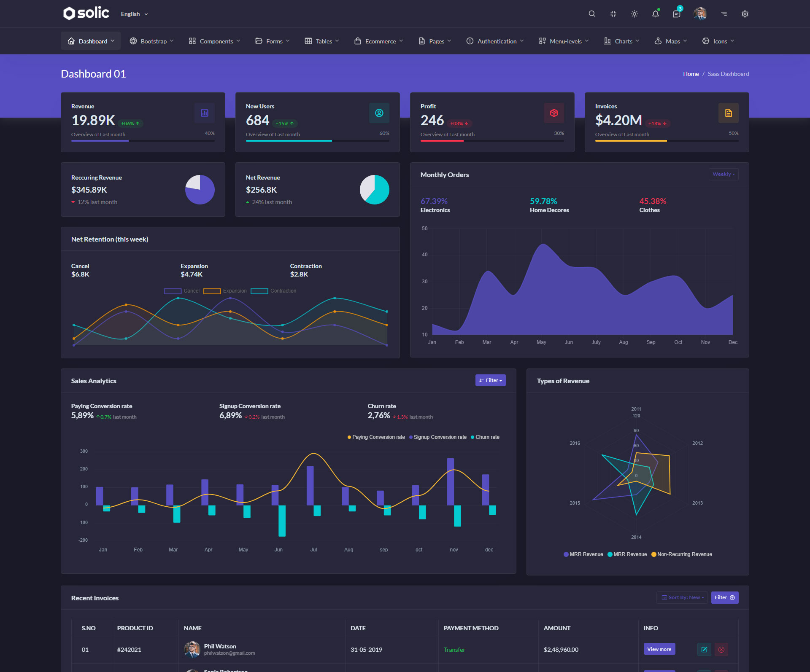
Task: Toggle fullscreen mode icon in header
Action: 613,14
